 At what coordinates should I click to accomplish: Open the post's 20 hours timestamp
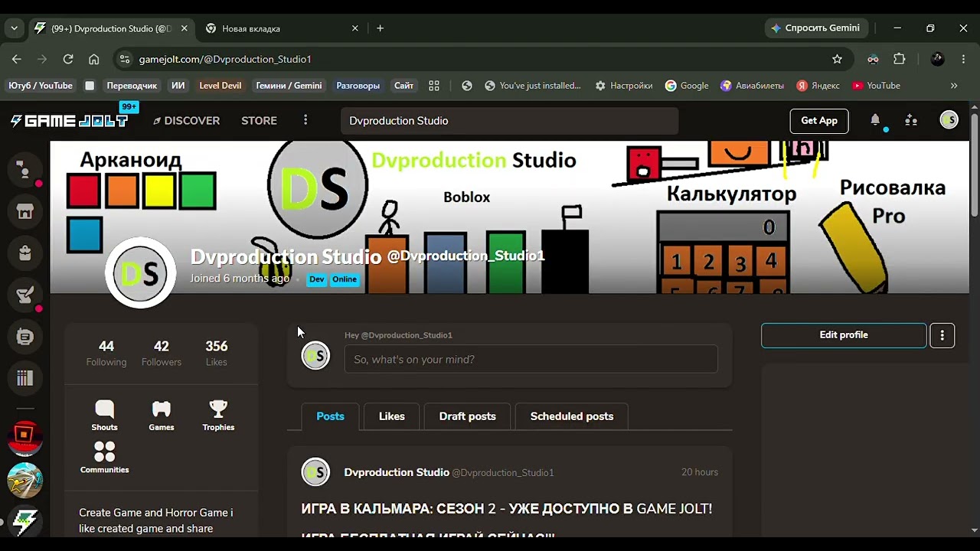[x=700, y=472]
